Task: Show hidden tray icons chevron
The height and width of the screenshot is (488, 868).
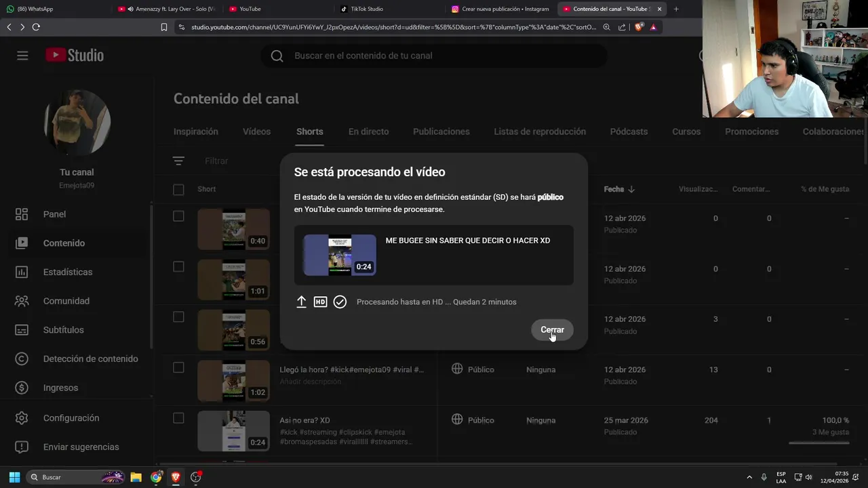Action: (749, 477)
